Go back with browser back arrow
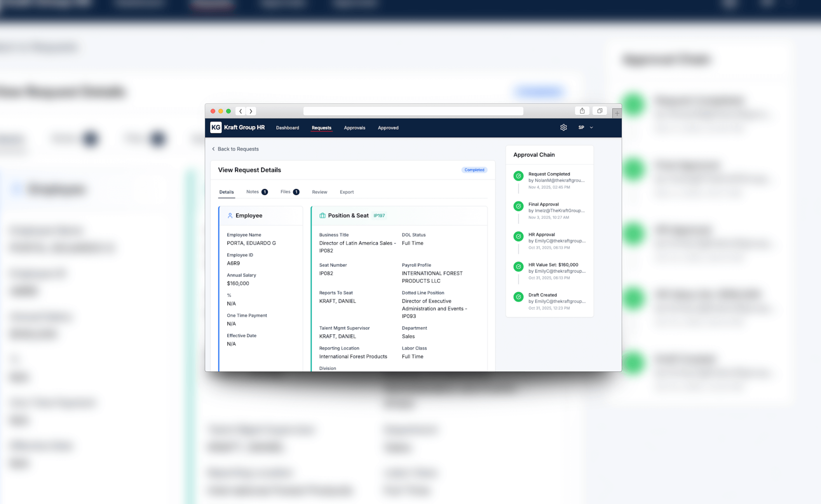Image resolution: width=821 pixels, height=504 pixels. pos(241,111)
